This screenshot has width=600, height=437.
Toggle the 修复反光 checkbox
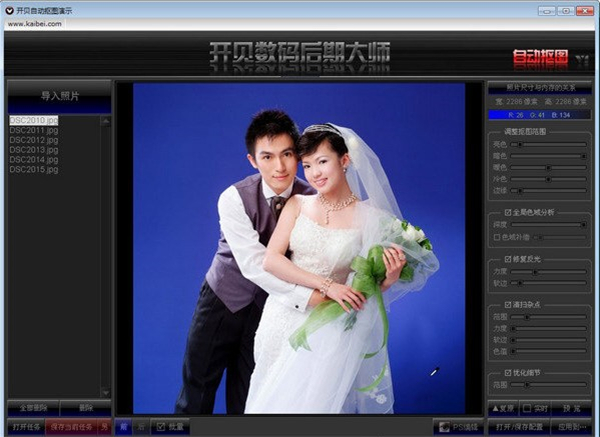[509, 258]
